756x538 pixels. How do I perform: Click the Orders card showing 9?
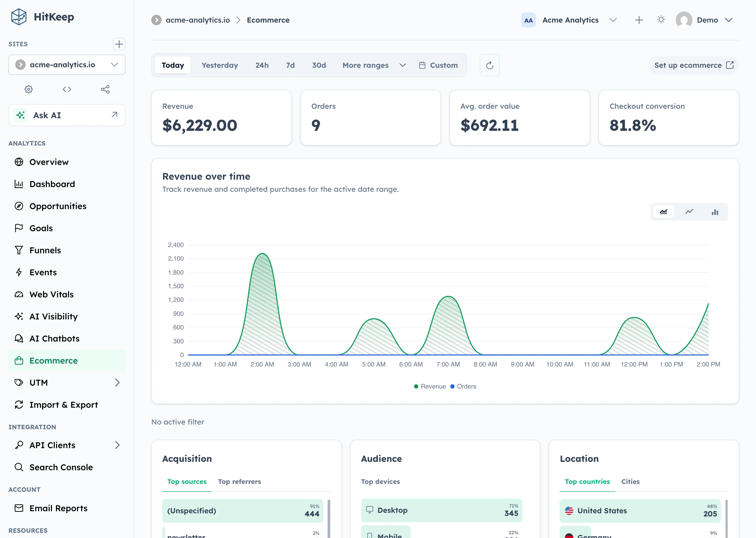[370, 118]
